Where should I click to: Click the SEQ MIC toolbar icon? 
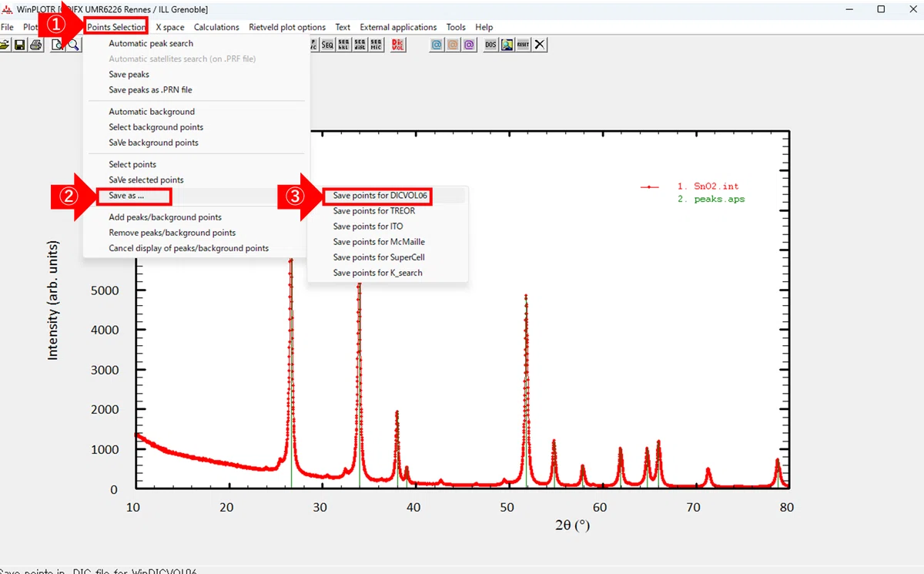(x=377, y=45)
